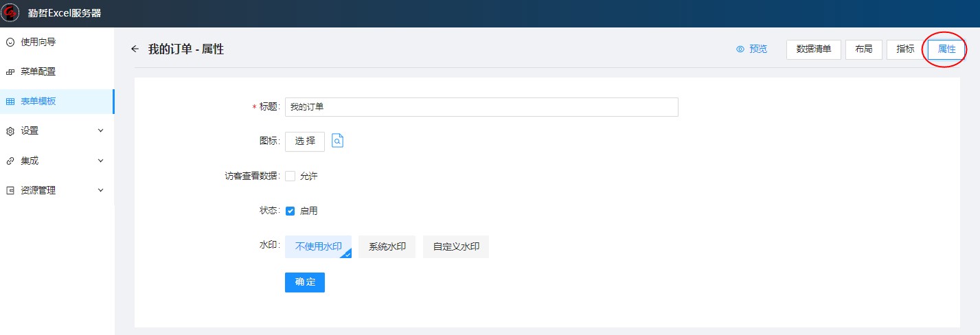
Task: Click the icon preview magnifier next to 选择
Action: click(337, 141)
